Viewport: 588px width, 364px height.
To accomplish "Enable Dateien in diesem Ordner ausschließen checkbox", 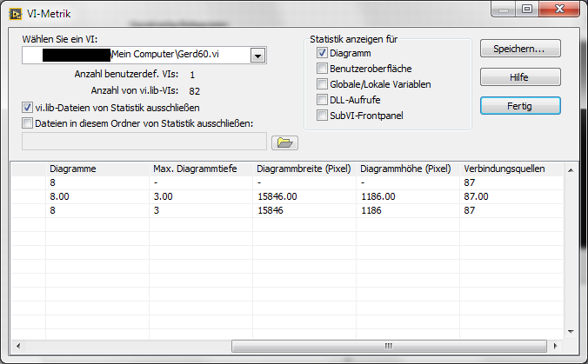I will (x=27, y=123).
